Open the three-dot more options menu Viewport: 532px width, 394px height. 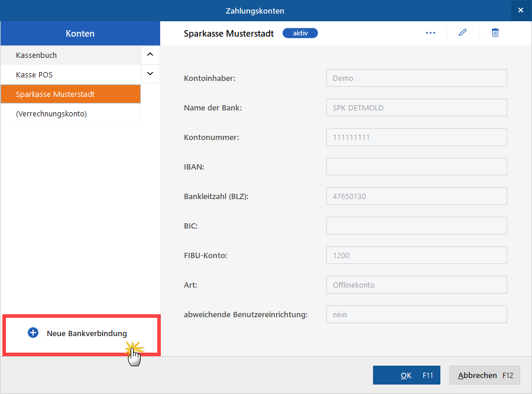coord(430,33)
